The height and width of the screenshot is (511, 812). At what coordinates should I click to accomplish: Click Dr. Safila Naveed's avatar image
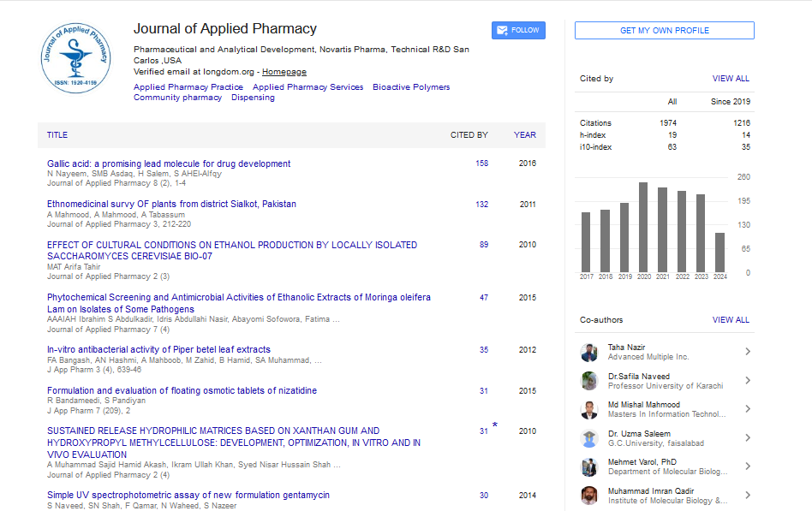[x=589, y=381]
